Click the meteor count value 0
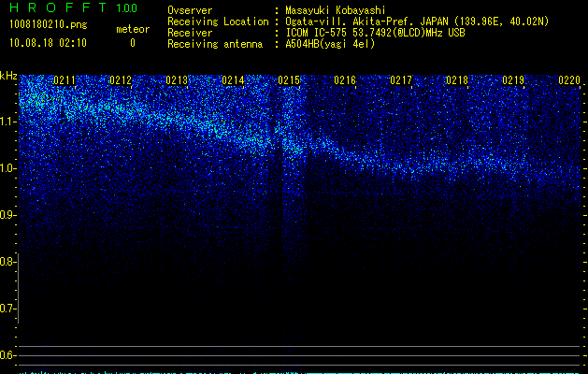588x374 pixels. coord(133,43)
